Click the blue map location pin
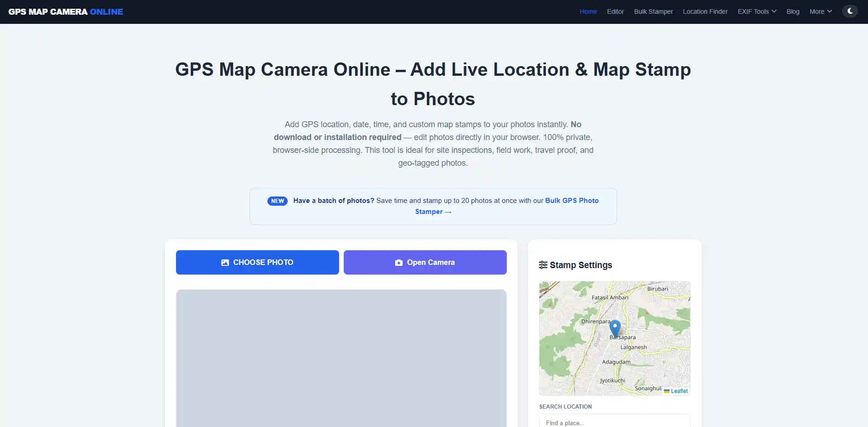The height and width of the screenshot is (427, 868). pos(615,329)
